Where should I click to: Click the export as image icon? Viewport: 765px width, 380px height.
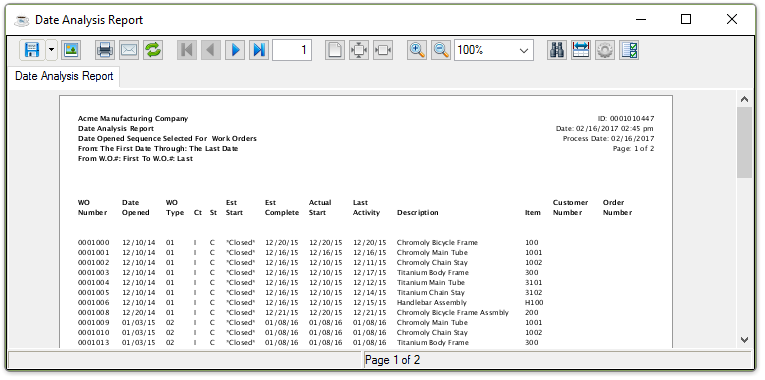click(71, 50)
